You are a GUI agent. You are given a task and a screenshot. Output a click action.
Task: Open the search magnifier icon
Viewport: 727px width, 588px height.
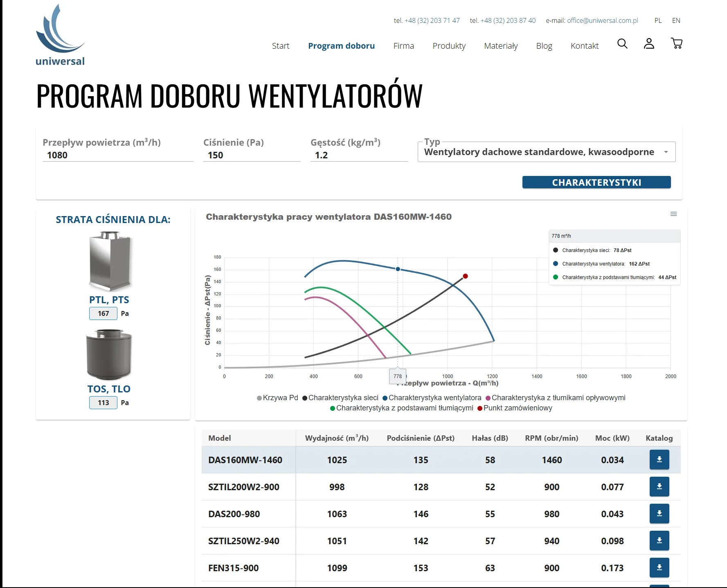click(x=622, y=44)
